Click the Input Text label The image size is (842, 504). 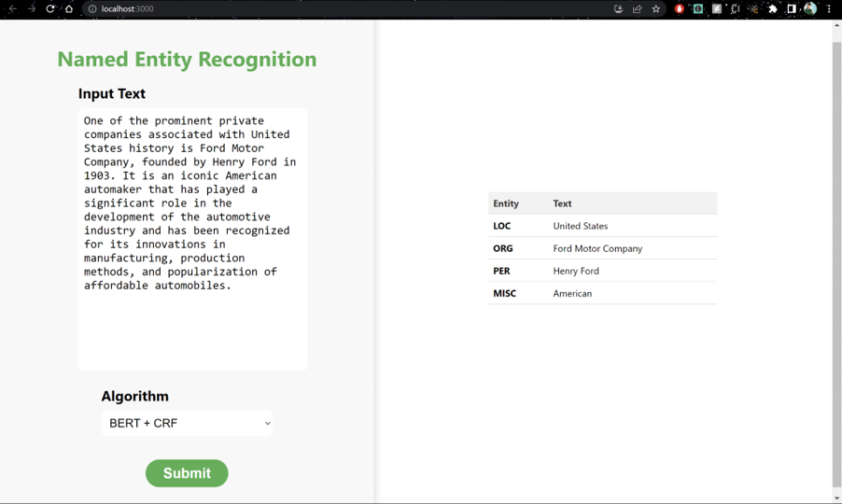pos(112,94)
